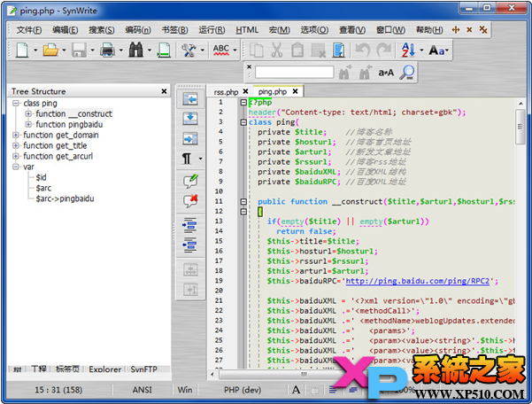
Task: Remove the comment with the red X bubble
Action: click(x=190, y=200)
